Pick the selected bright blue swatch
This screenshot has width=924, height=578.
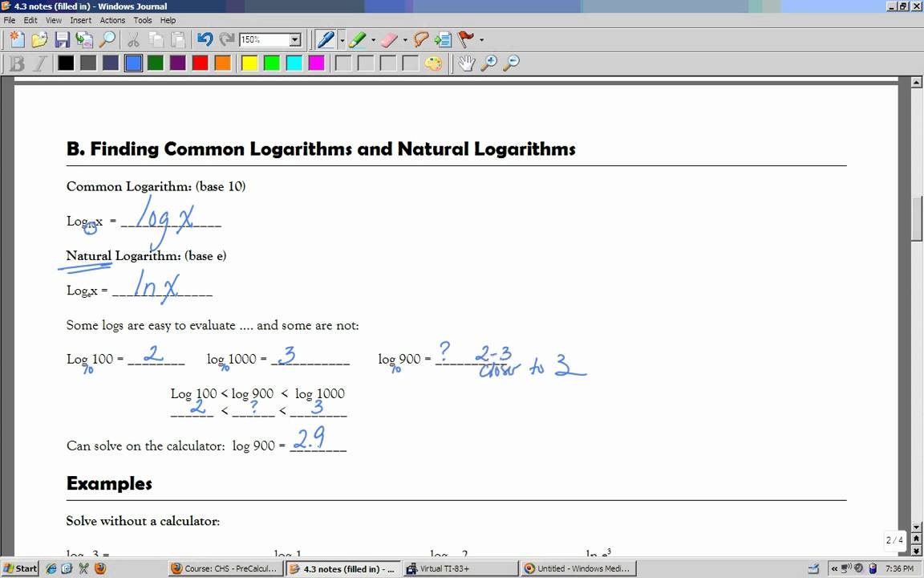pos(133,63)
